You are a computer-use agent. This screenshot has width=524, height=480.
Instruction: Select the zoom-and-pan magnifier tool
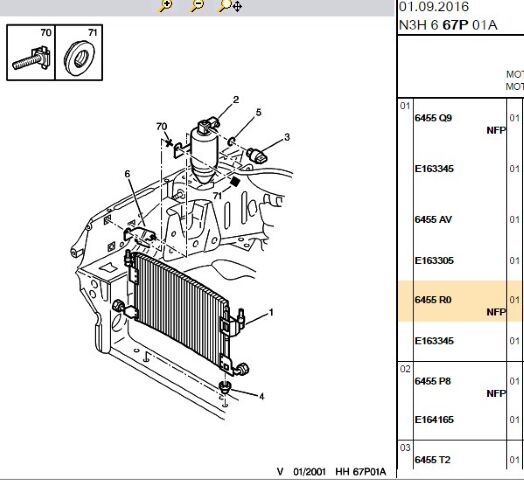[x=230, y=5]
